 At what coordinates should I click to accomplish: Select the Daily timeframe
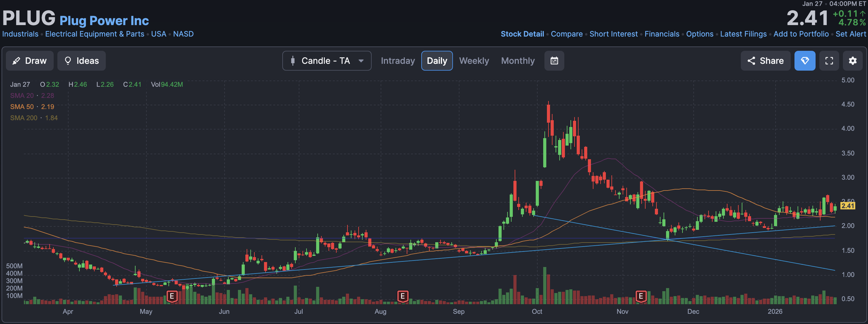pos(437,61)
